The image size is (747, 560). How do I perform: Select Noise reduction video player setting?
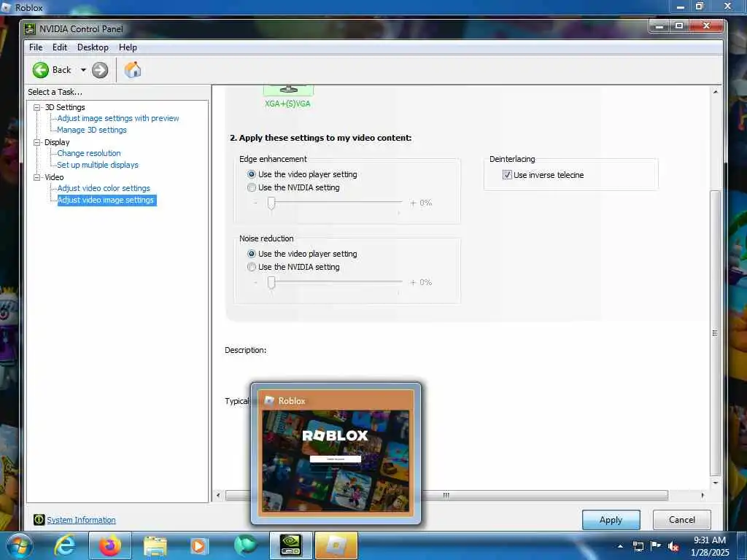tap(252, 254)
